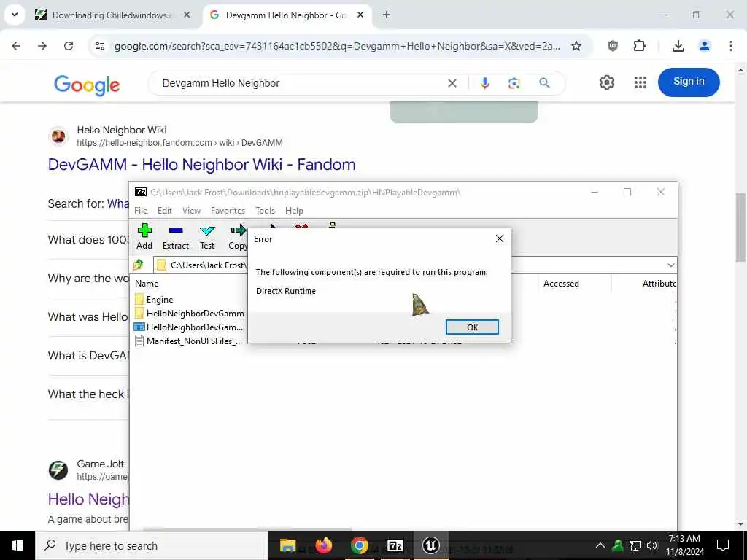747x560 pixels.
Task: Click the 7-Zip Test toolbar icon
Action: tap(206, 237)
